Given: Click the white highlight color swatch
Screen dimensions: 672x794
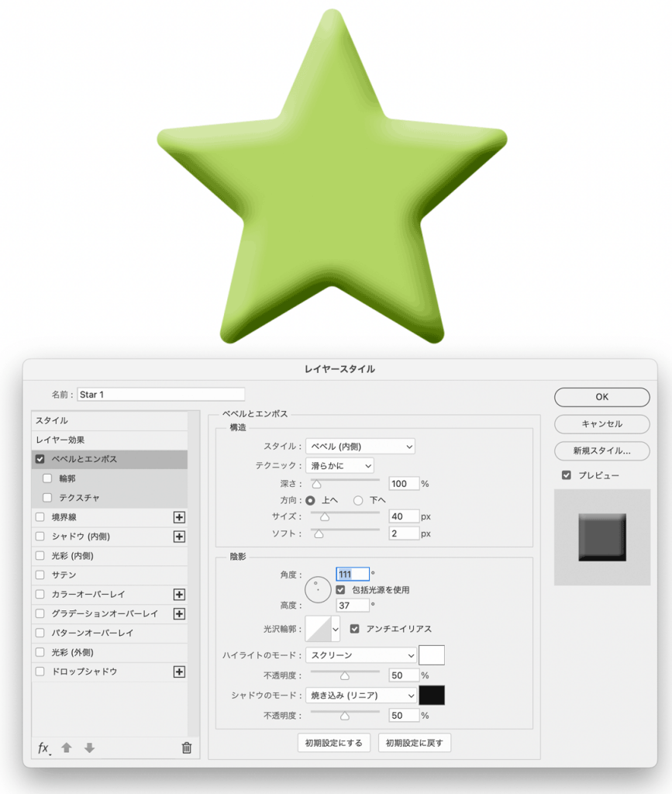Looking at the screenshot, I should [x=432, y=655].
